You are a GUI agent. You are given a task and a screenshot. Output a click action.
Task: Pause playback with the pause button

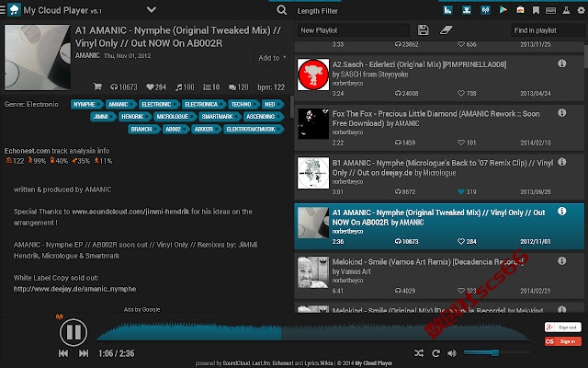coord(73,332)
